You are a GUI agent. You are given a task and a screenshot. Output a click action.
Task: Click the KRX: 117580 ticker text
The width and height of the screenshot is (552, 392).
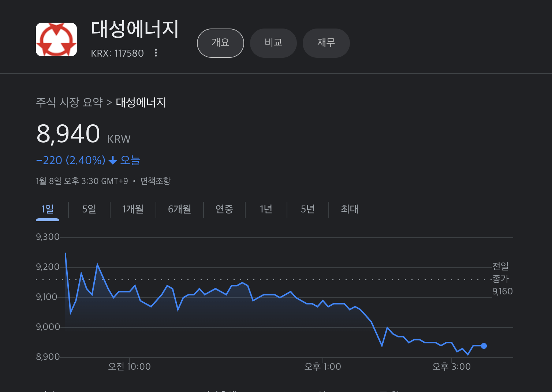(118, 53)
